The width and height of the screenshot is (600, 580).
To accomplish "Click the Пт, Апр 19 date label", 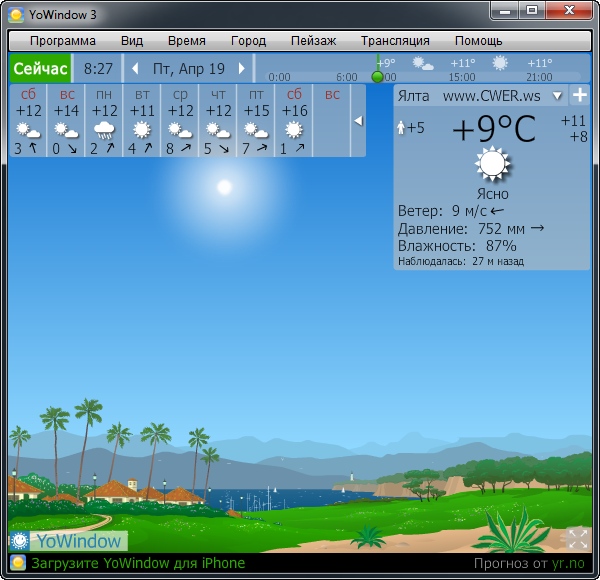I will [189, 69].
